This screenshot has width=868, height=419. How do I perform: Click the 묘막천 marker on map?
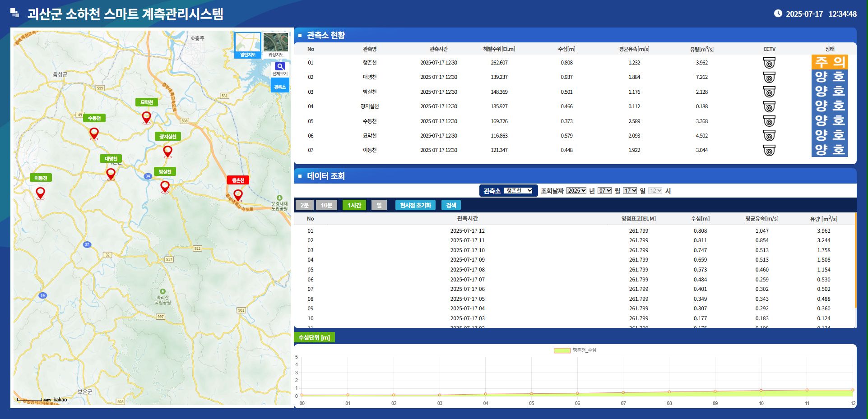point(146,117)
